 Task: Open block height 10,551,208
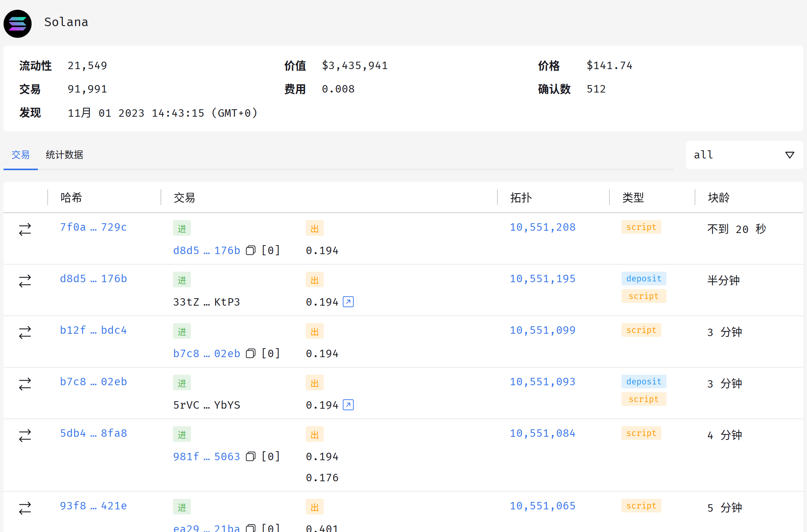[x=543, y=227]
